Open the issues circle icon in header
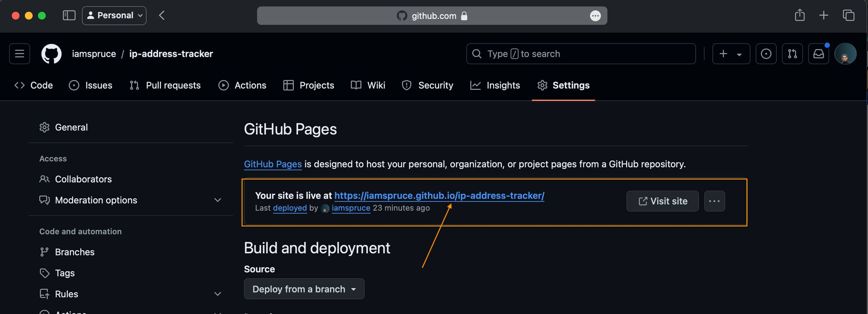Viewport: 868px width, 314px height. pos(766,54)
